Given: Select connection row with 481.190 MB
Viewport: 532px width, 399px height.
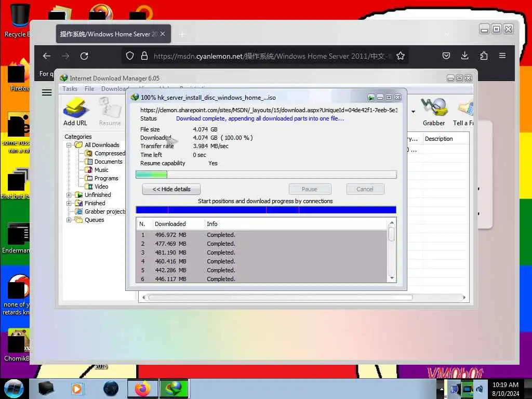Looking at the screenshot, I should pyautogui.click(x=262, y=252).
